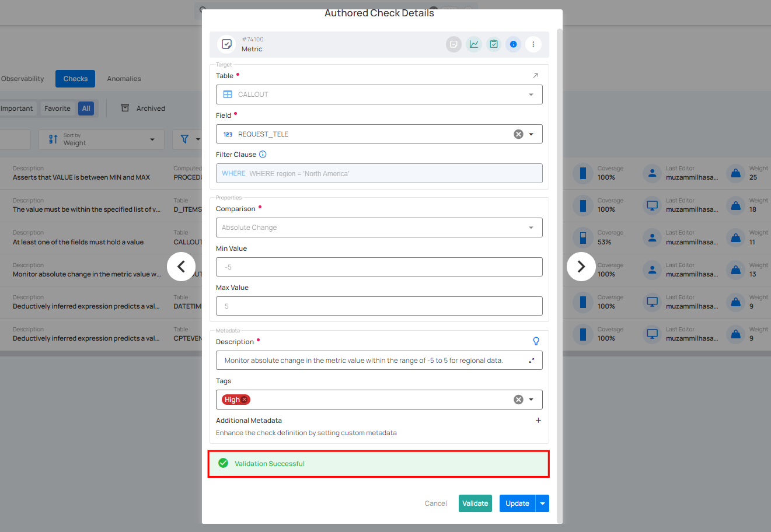771x532 pixels.
Task: Click the weight icon showing 13
Action: [736, 270]
